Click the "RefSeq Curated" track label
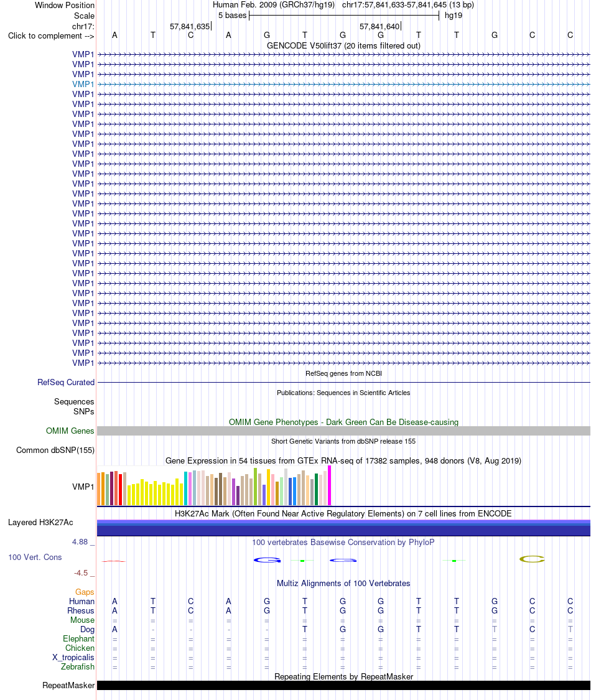The height and width of the screenshot is (700, 591). pos(66,383)
